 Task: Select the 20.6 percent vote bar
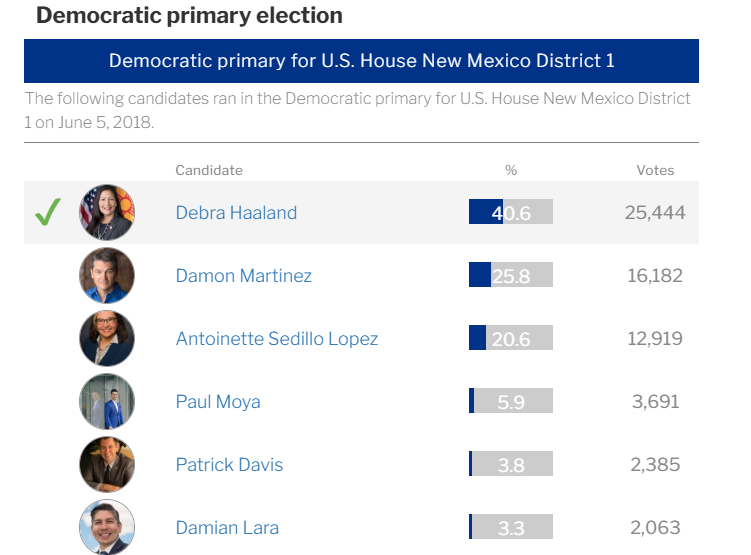coord(510,338)
